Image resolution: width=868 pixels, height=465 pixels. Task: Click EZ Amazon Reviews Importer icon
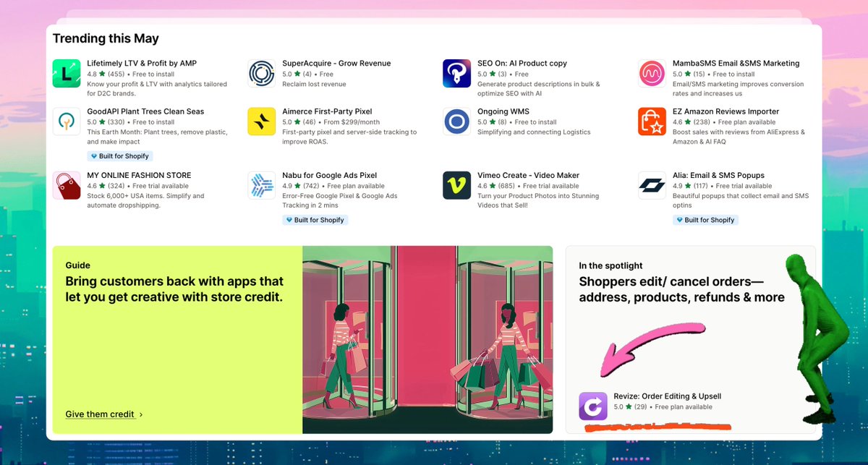click(x=652, y=121)
